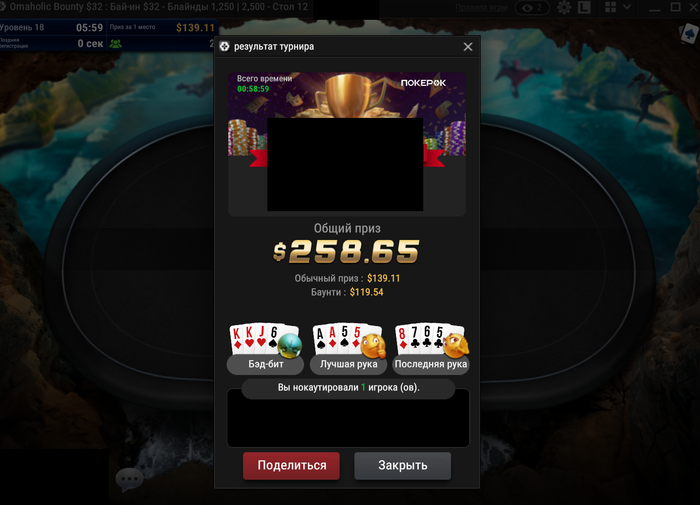
Task: Click the Закрыть button
Action: click(x=403, y=465)
